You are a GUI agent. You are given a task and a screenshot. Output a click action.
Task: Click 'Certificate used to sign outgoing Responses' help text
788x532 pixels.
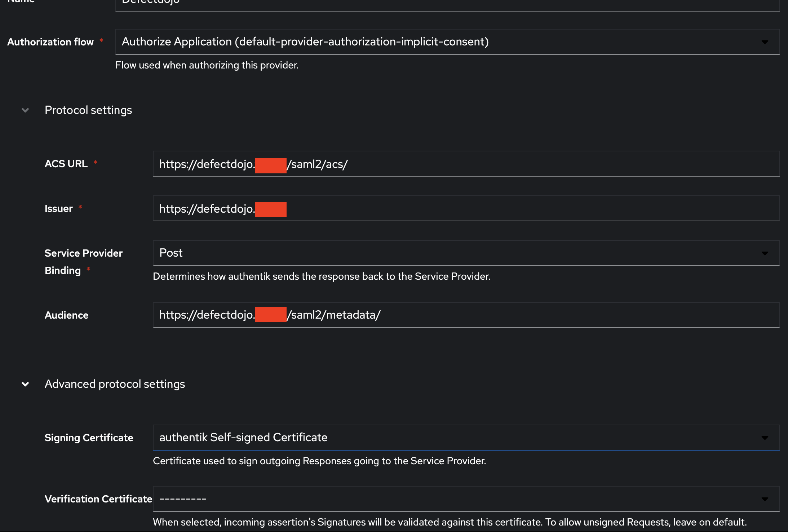319,461
